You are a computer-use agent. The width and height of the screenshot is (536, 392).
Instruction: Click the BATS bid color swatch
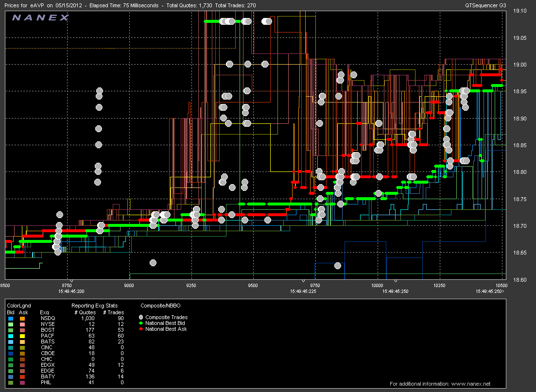11,342
